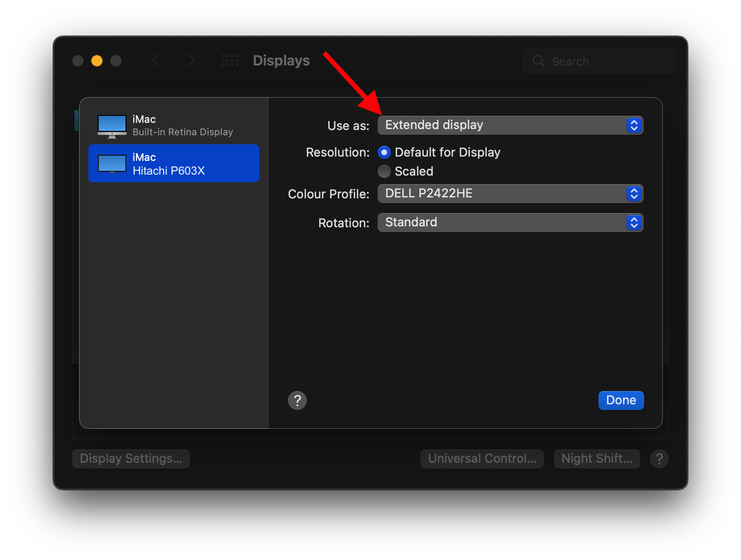The image size is (741, 560).
Task: Minimize the Displays window
Action: pyautogui.click(x=97, y=61)
